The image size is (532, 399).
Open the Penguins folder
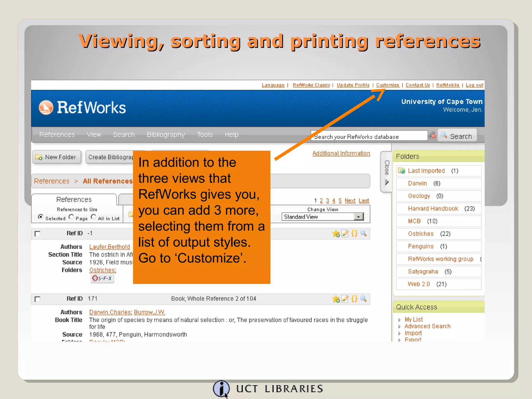pyautogui.click(x=421, y=246)
